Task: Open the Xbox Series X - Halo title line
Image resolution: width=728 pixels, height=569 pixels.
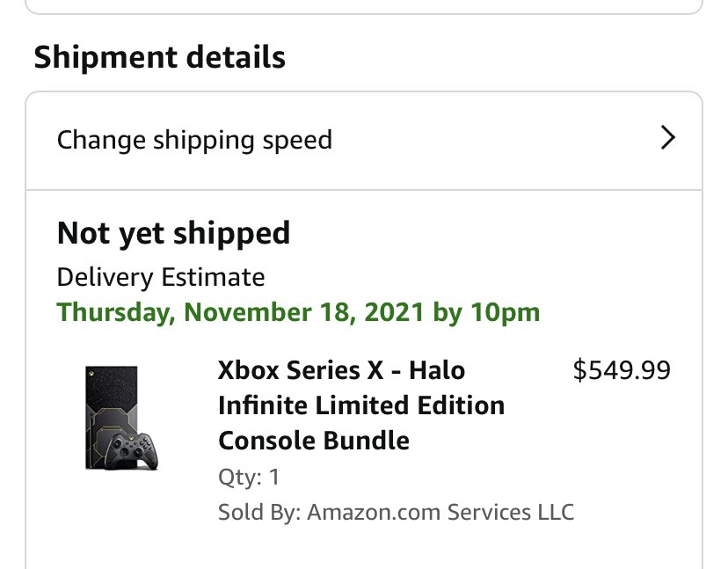Action: point(341,370)
